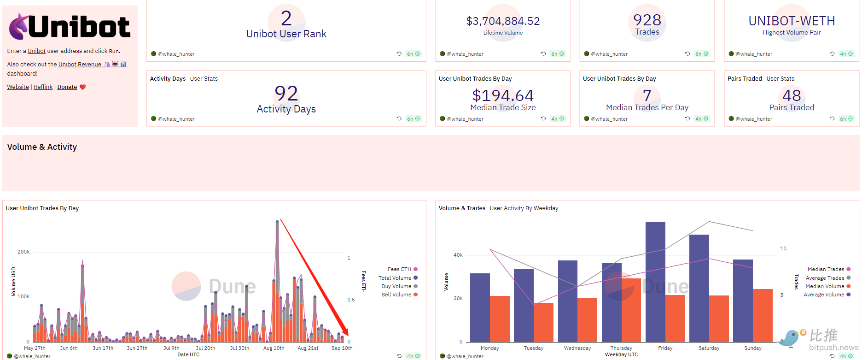Click refresh icon on Highest Volume Pair card
868x360 pixels.
click(x=832, y=54)
